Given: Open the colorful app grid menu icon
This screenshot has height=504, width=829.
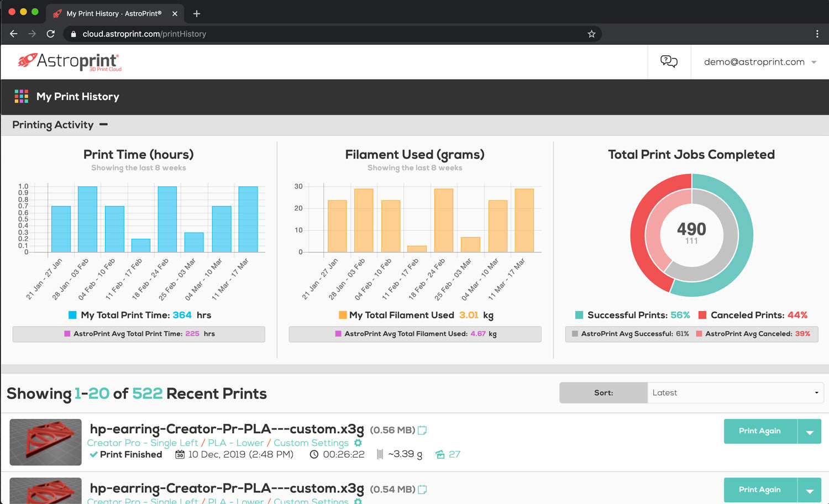Looking at the screenshot, I should pyautogui.click(x=21, y=96).
